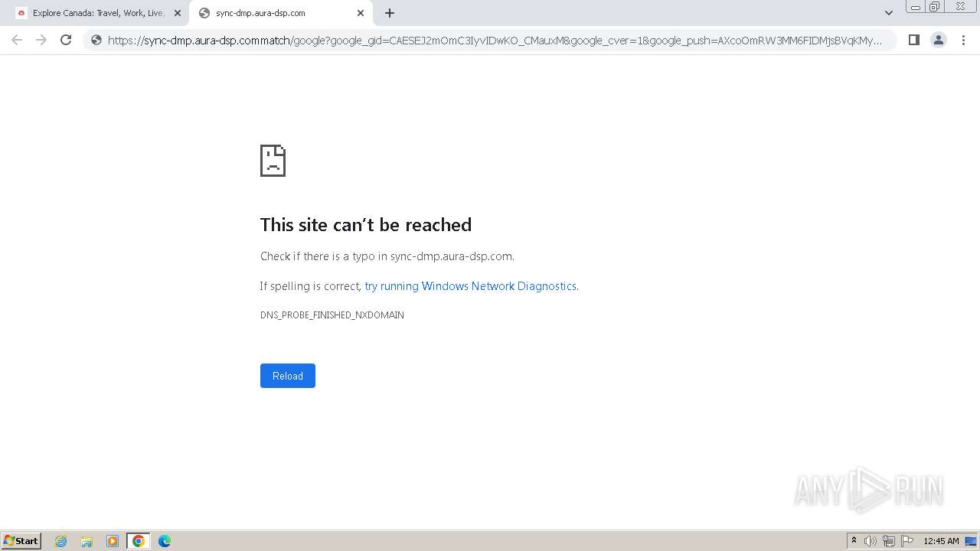The height and width of the screenshot is (551, 980).
Task: Open Windows Media Player from taskbar
Action: 113,541
